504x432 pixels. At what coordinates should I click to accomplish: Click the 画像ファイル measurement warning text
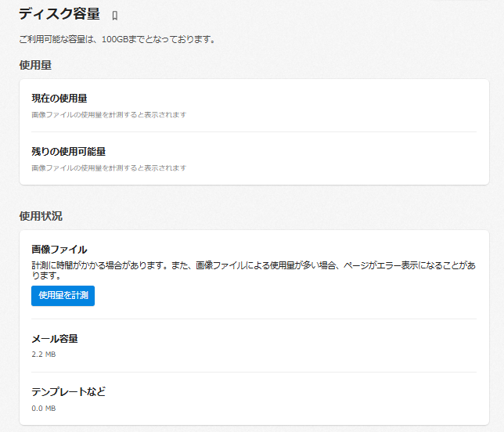pos(254,270)
